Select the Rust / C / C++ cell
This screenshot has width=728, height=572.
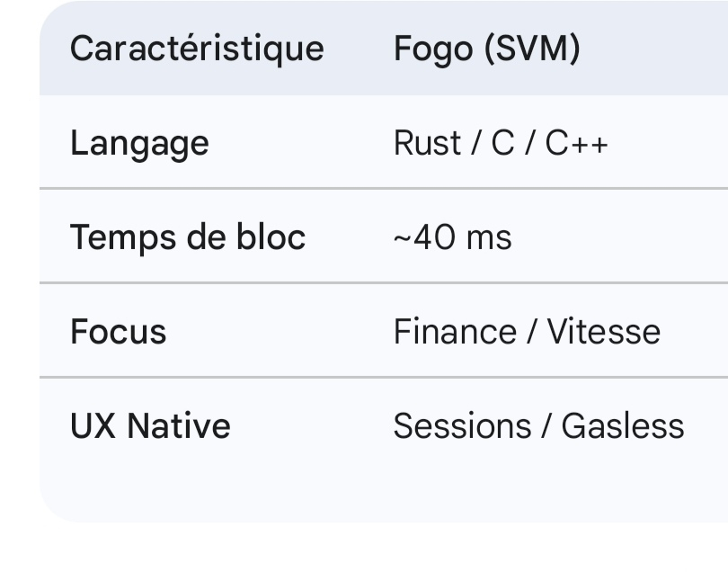pos(501,143)
